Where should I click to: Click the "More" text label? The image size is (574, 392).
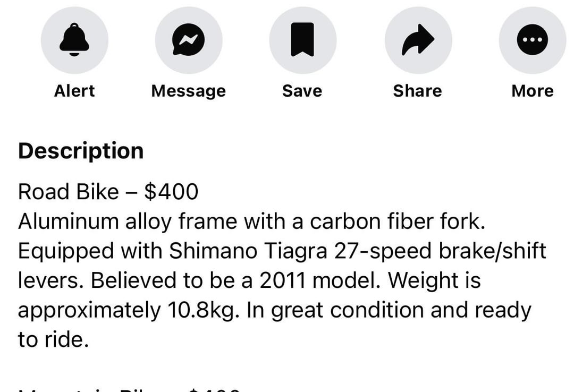pos(532,91)
